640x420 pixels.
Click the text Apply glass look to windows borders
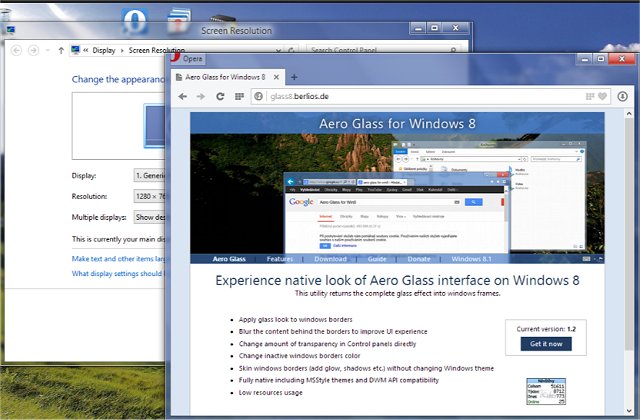[x=296, y=320]
